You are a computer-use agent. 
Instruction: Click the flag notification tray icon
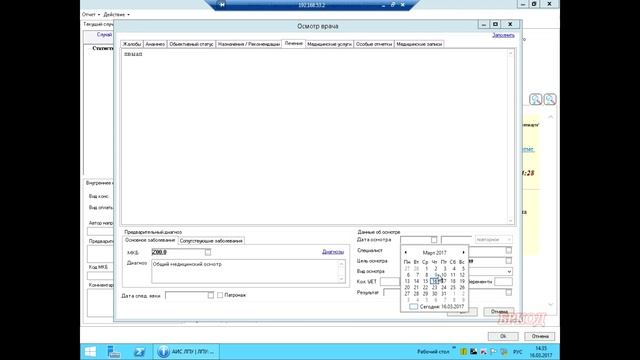point(493,351)
